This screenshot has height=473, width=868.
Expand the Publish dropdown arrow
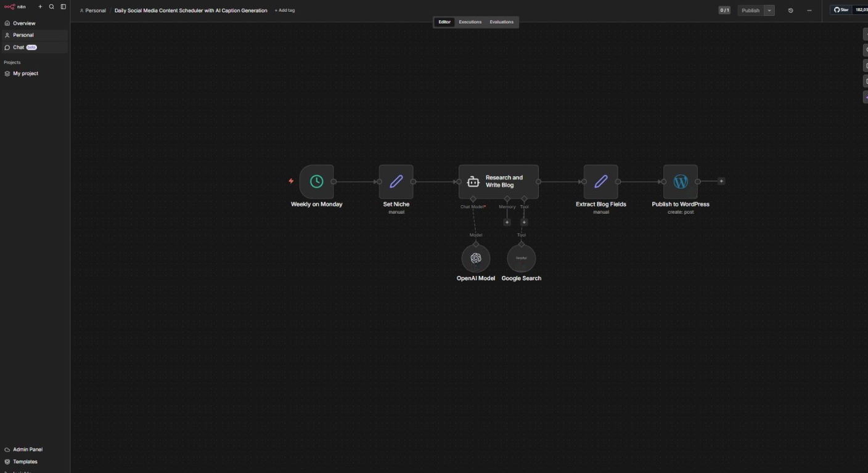[769, 10]
